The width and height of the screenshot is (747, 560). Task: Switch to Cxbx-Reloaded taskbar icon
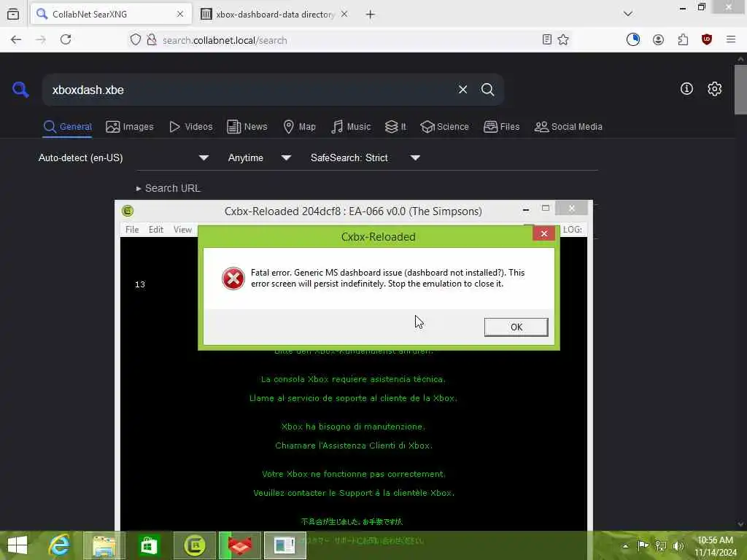click(194, 545)
